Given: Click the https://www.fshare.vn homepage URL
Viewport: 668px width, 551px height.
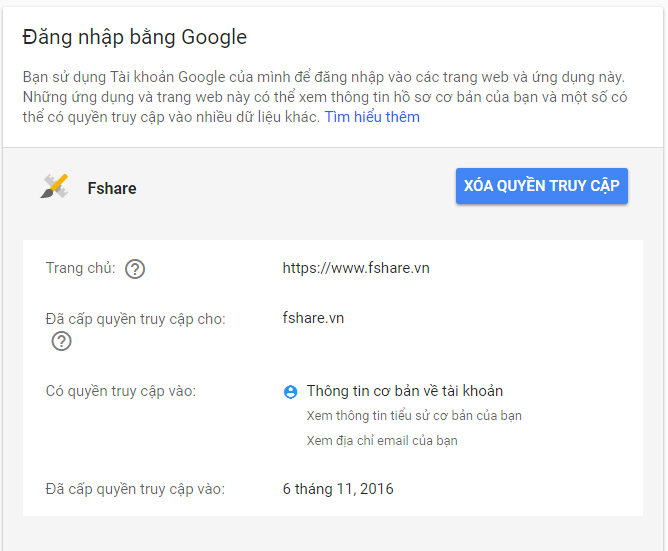Looking at the screenshot, I should (x=356, y=268).
